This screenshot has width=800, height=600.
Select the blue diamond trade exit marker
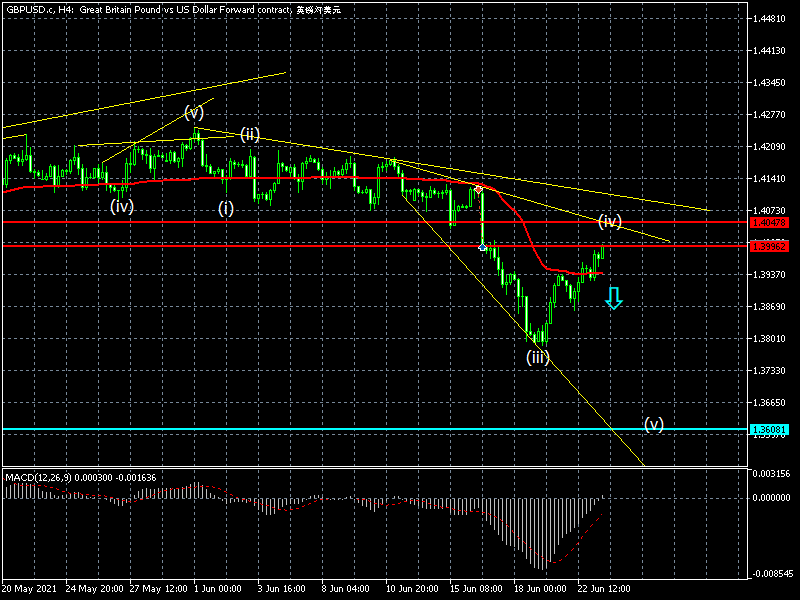(x=483, y=246)
